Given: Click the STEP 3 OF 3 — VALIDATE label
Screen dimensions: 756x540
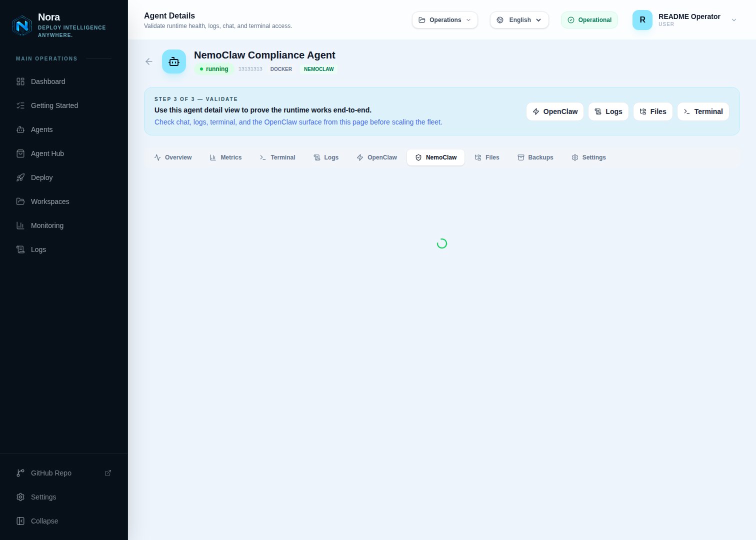Looking at the screenshot, I should [196, 99].
